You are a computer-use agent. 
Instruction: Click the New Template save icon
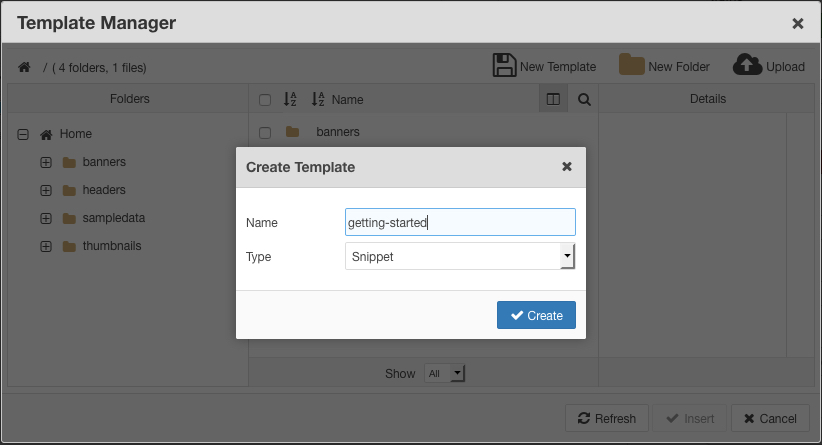505,65
